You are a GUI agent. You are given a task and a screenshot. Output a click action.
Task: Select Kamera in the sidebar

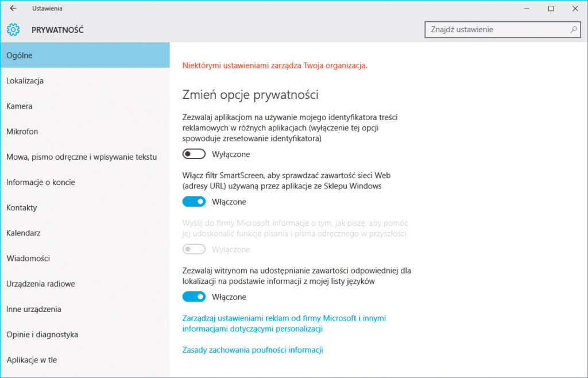coord(19,106)
